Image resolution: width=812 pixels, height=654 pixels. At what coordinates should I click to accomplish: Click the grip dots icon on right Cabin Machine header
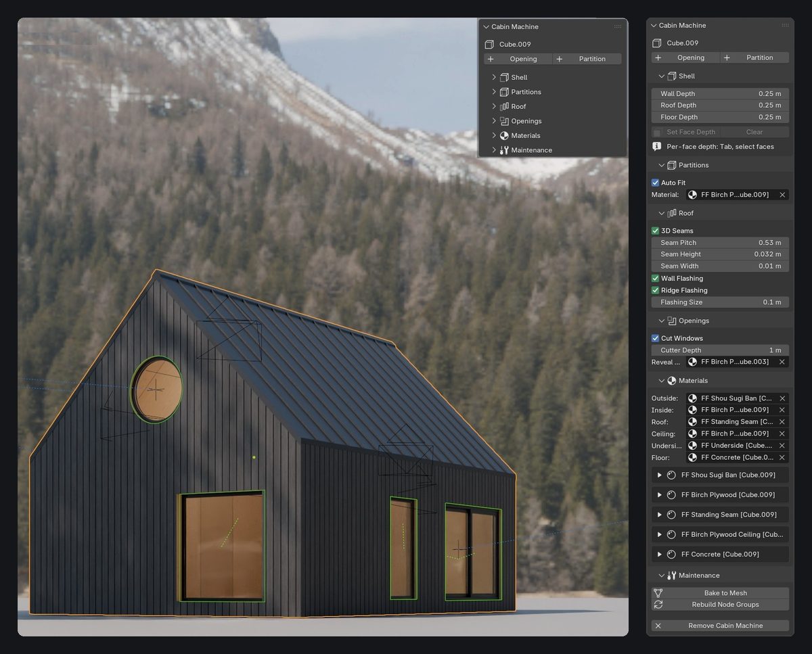point(785,26)
